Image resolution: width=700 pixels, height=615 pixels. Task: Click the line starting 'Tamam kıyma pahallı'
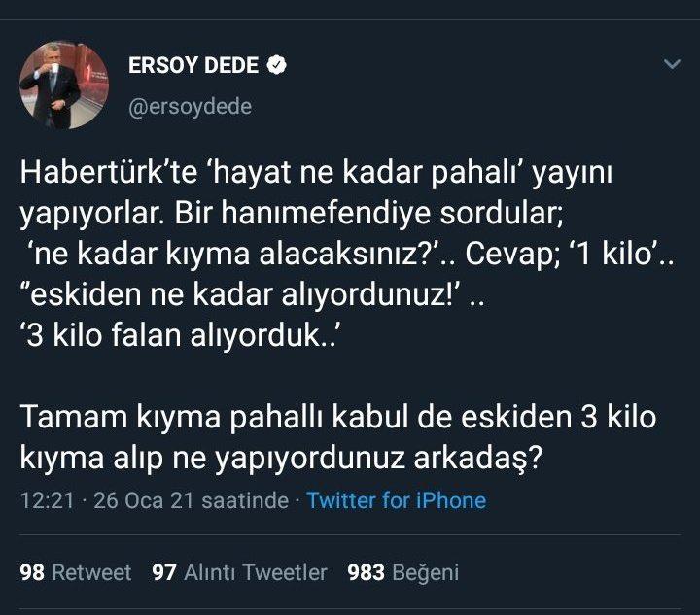tap(337, 419)
